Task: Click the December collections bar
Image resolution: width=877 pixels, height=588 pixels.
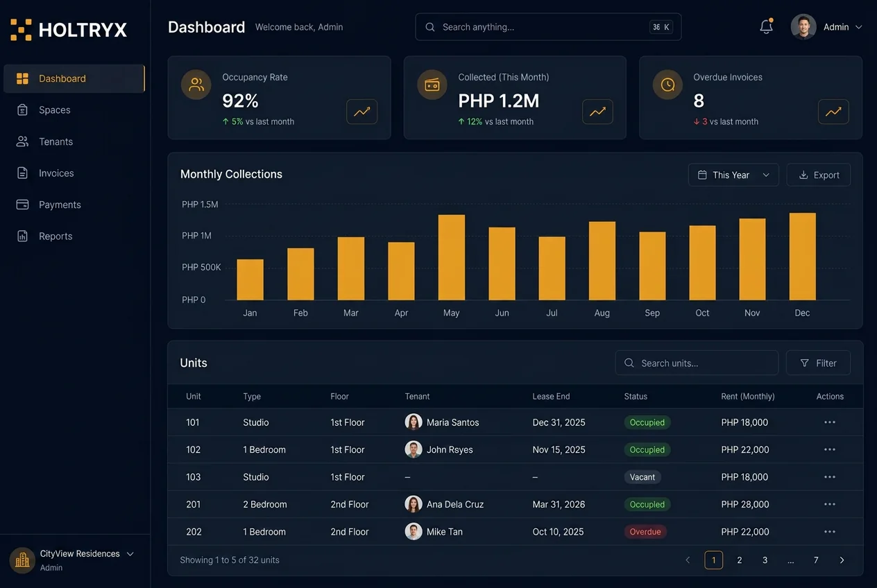Action: [x=803, y=257]
